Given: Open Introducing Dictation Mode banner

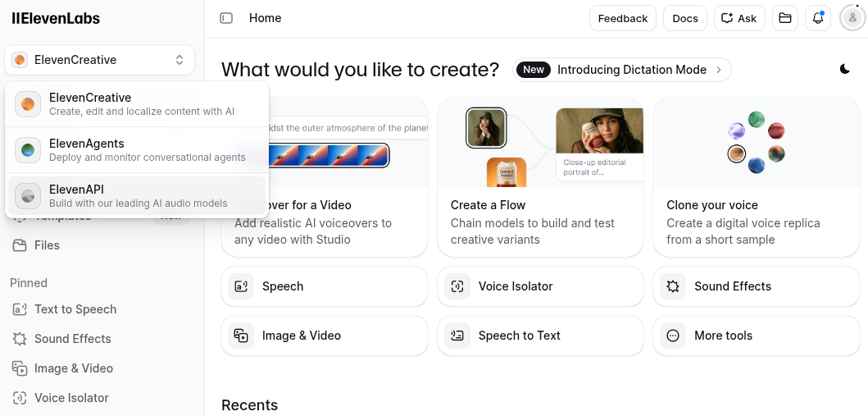Looking at the screenshot, I should 621,70.
